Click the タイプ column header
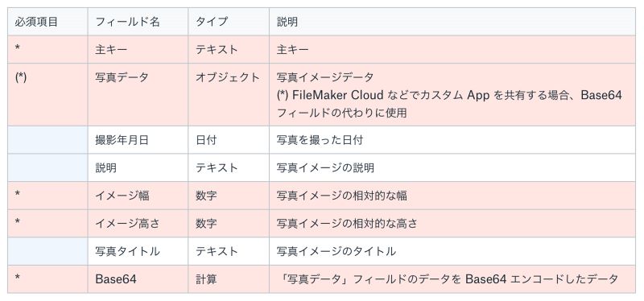The image size is (644, 301). coord(229,22)
